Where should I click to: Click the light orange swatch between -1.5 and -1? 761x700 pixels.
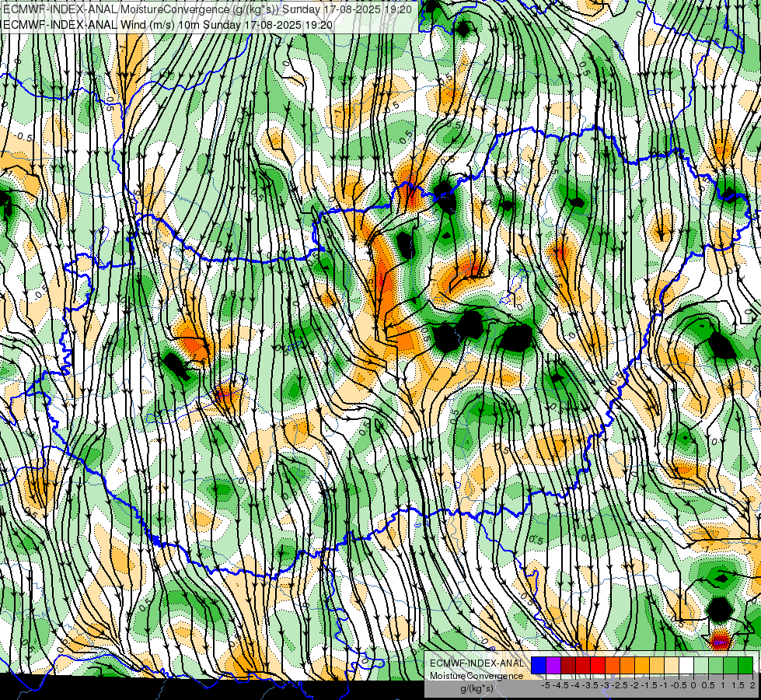pyautogui.click(x=657, y=666)
